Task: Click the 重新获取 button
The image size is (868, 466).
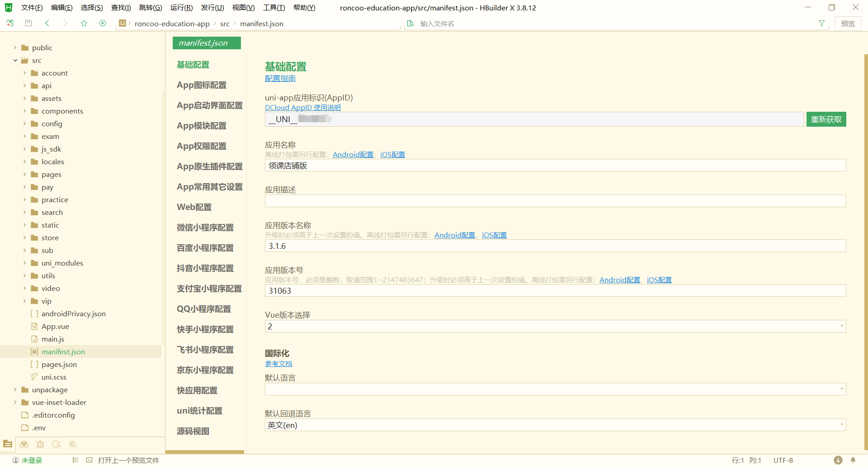Action: (x=826, y=119)
